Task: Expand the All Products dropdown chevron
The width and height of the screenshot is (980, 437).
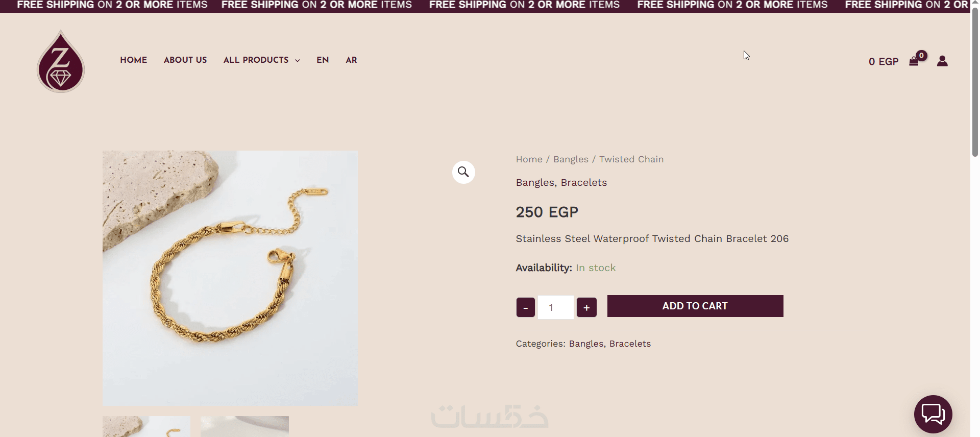Action: [x=298, y=61]
